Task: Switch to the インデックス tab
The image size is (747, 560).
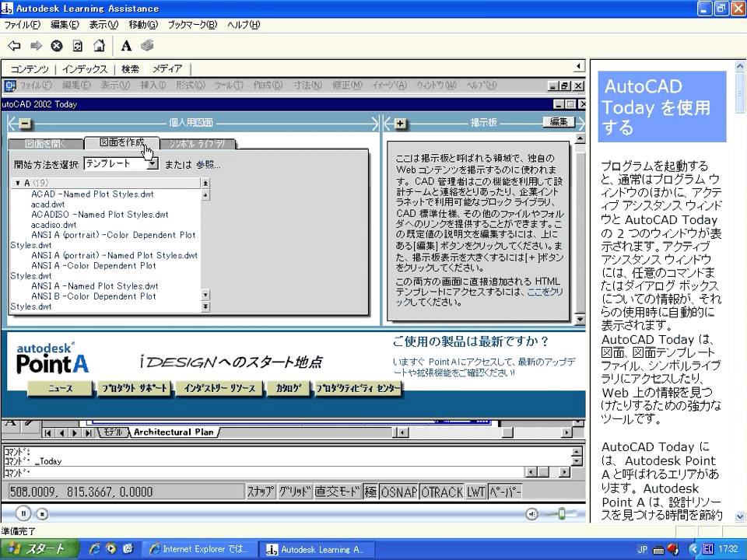Action: pyautogui.click(x=85, y=69)
